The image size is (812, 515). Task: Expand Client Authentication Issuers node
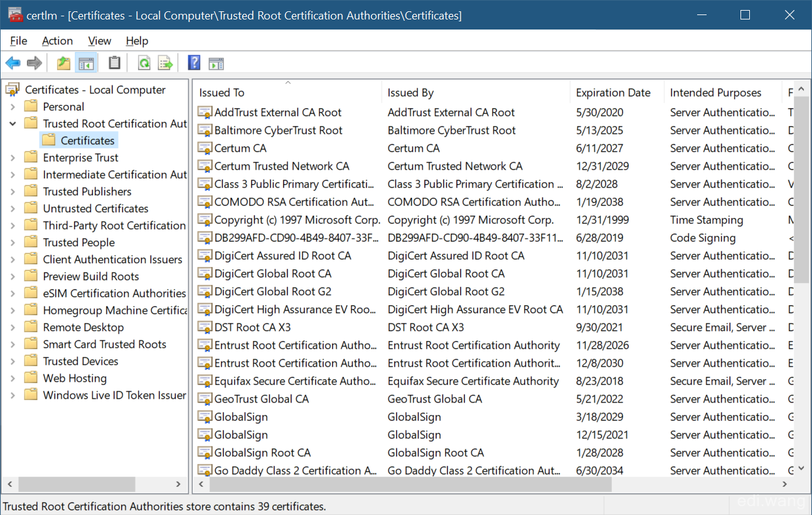(x=13, y=259)
